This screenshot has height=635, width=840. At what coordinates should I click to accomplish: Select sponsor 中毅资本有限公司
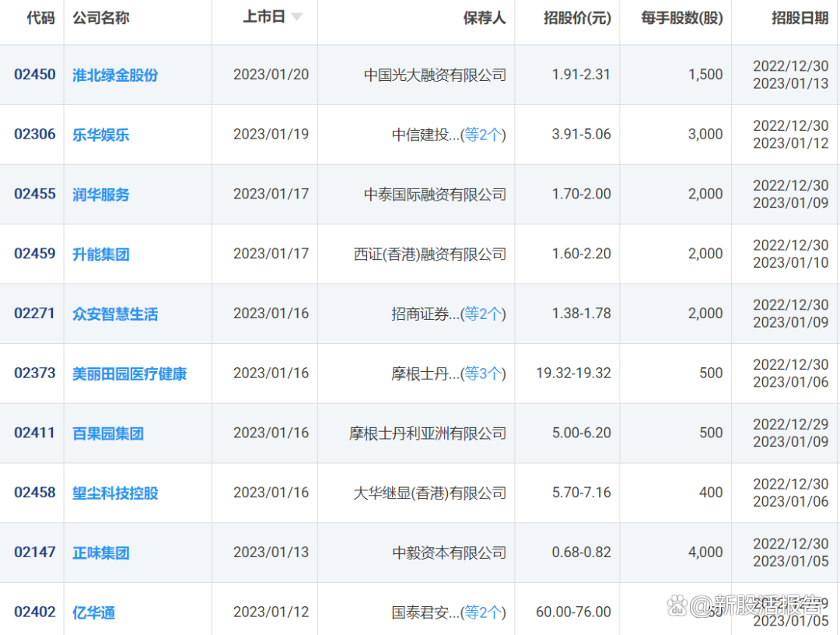[x=450, y=553]
